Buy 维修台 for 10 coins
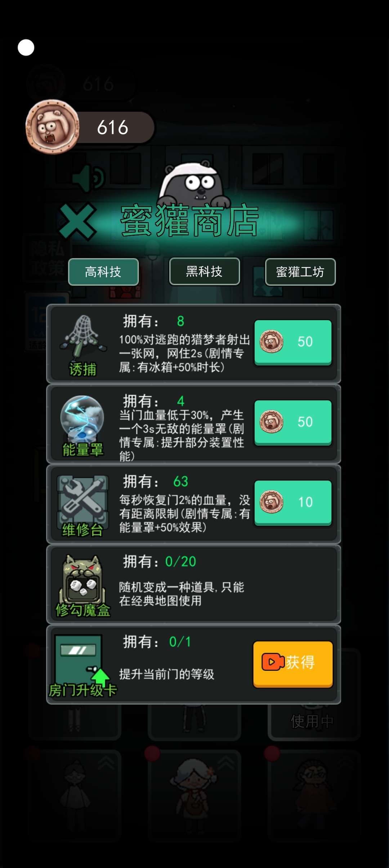Viewport: 389px width, 868px height. pyautogui.click(x=293, y=503)
